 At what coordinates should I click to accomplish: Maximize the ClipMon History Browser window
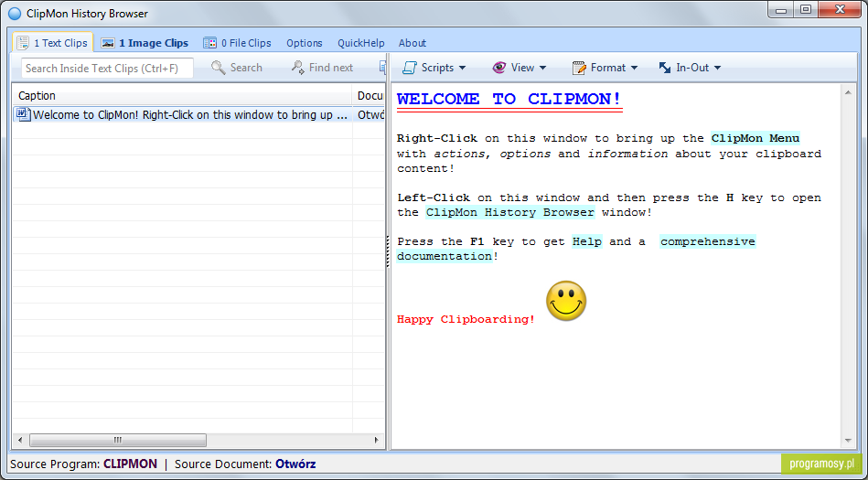[x=806, y=10]
